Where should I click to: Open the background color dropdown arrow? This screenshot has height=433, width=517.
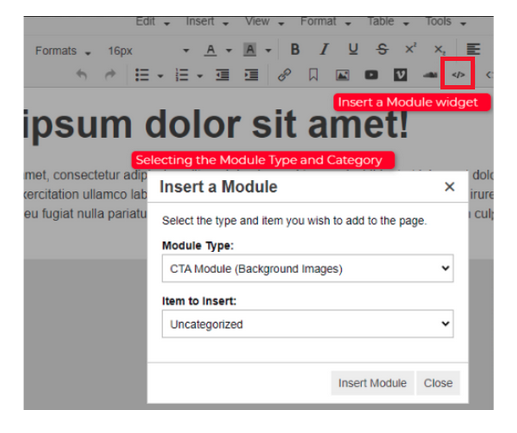(268, 51)
